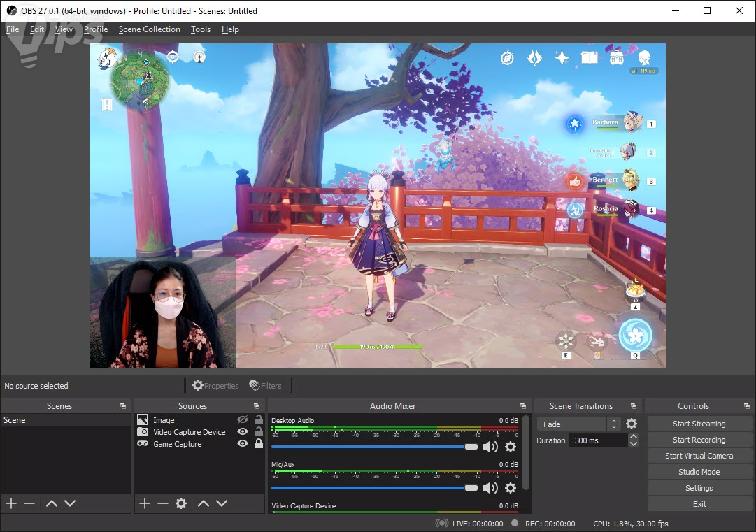This screenshot has width=756, height=532.
Task: Mute the Desktop Audio speaker icon
Action: point(490,447)
